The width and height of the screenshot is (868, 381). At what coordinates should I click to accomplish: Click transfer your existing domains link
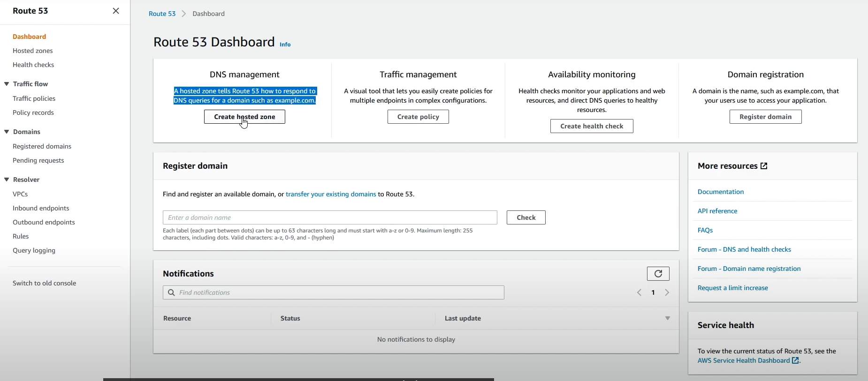tap(331, 194)
